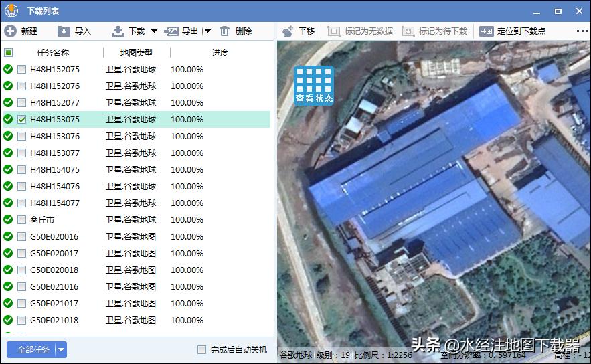
Task: Sort by 进度 column header
Action: (220, 52)
